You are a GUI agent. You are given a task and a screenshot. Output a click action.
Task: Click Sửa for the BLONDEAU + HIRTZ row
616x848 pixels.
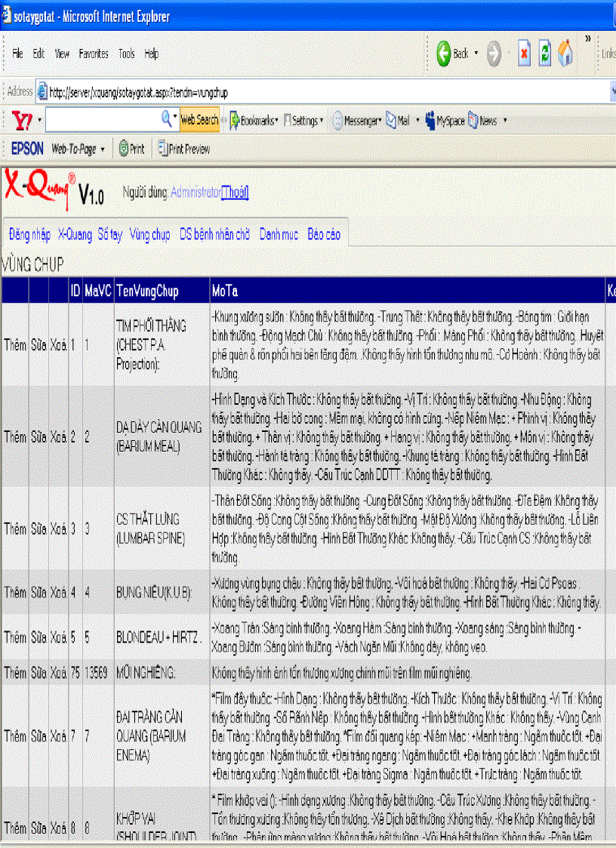point(38,637)
